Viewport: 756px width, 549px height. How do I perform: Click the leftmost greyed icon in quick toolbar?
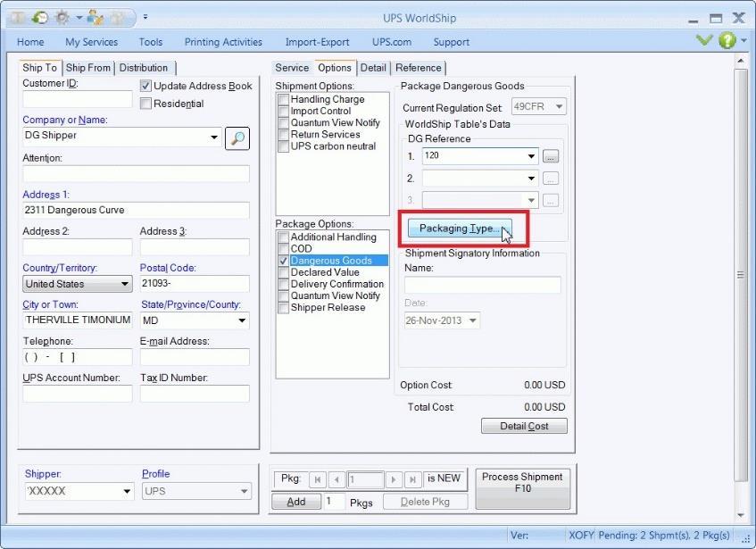18,18
